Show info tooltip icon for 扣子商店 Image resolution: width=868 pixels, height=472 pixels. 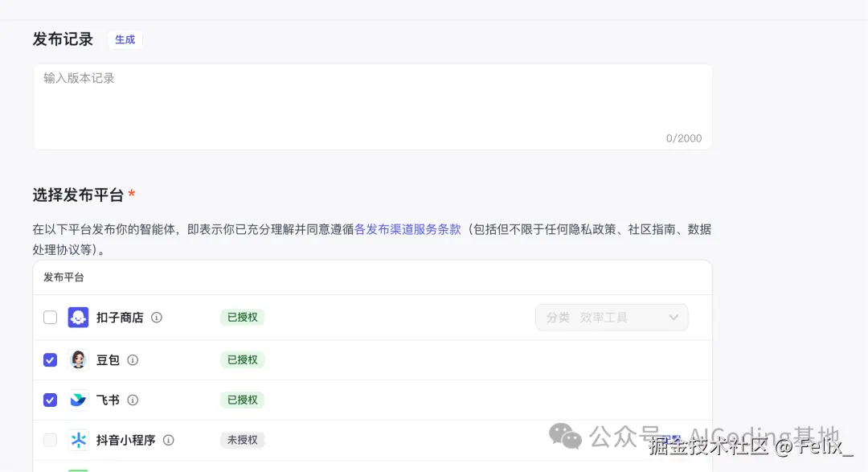[157, 318]
